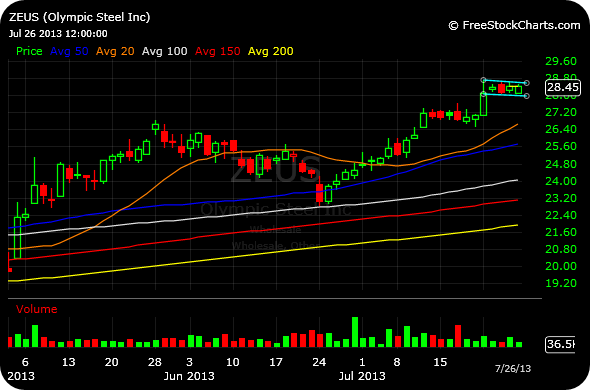Screen dimensions: 590x390
Task: Click the 10 date axis label
Action: tap(233, 362)
